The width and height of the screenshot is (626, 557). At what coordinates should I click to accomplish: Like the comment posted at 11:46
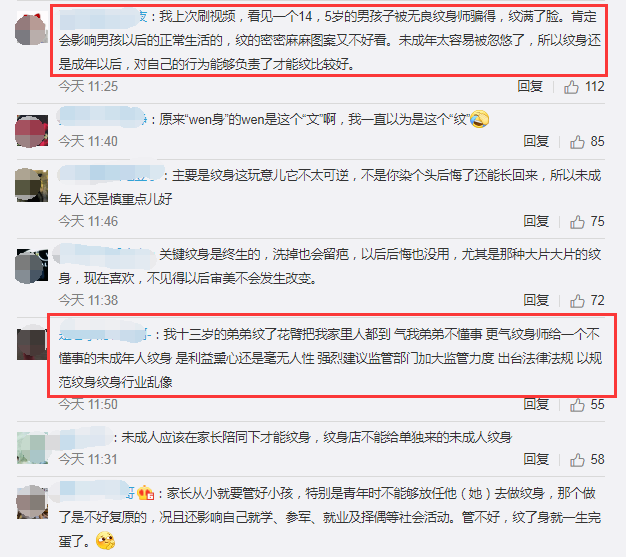click(x=577, y=222)
